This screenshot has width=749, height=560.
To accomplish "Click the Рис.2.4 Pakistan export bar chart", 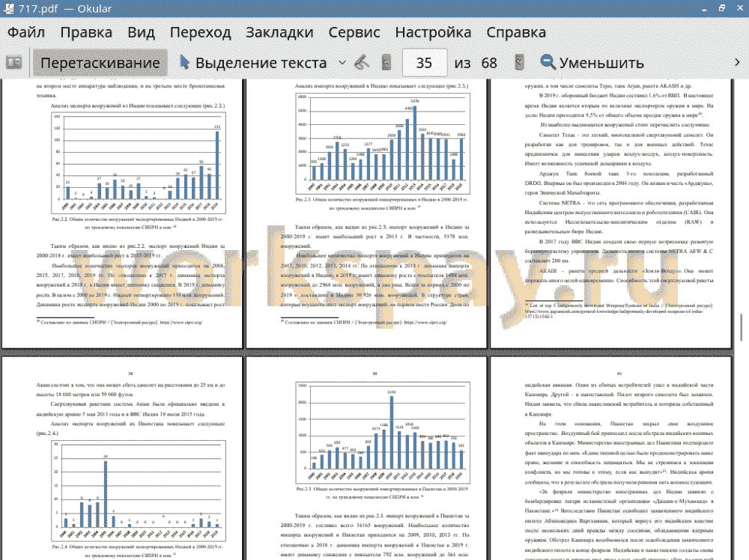I will click(139, 490).
